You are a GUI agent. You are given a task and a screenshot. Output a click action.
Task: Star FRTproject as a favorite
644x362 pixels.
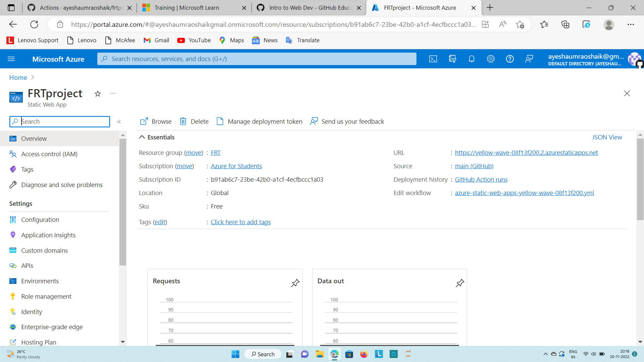tap(97, 94)
